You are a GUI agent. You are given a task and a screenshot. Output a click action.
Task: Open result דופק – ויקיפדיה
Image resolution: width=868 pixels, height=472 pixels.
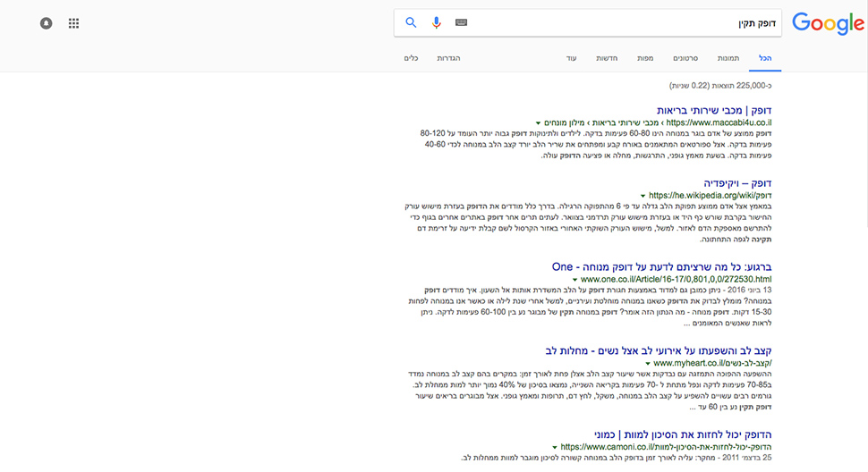point(737,183)
